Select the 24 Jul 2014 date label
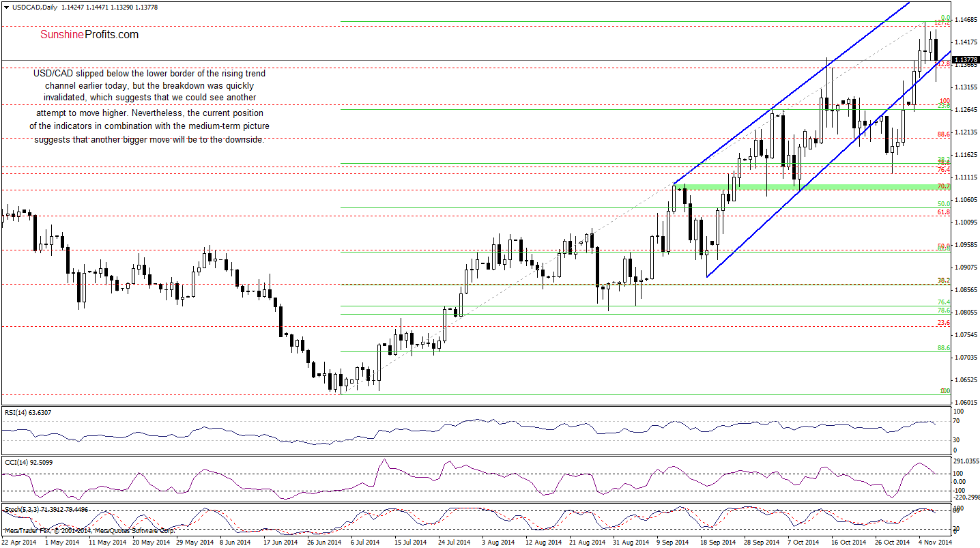Viewport: 980px width, 548px height. [x=455, y=543]
